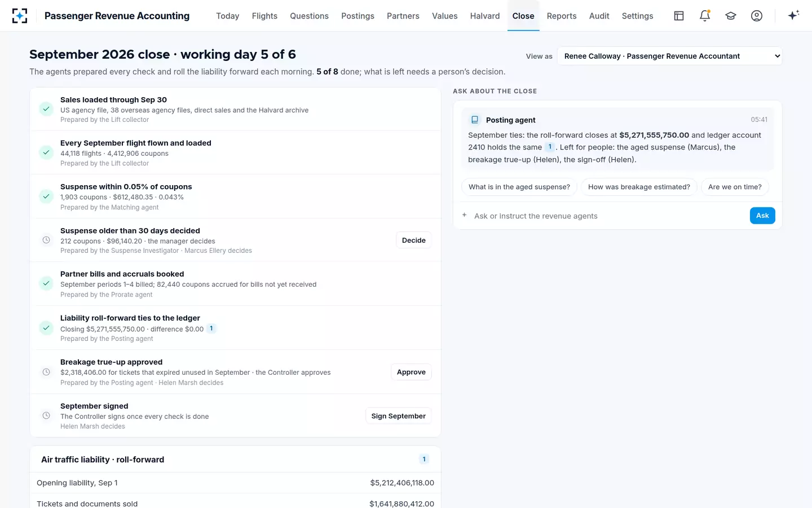Viewport: 812px width, 508px height.
Task: Click the clock icon for September signed
Action: (x=46, y=415)
